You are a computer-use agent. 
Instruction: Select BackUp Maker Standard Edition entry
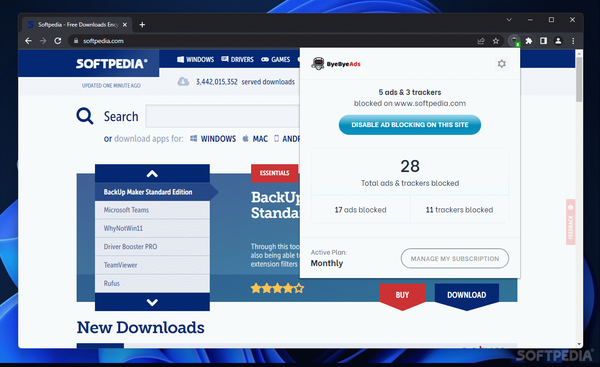pyautogui.click(x=152, y=192)
